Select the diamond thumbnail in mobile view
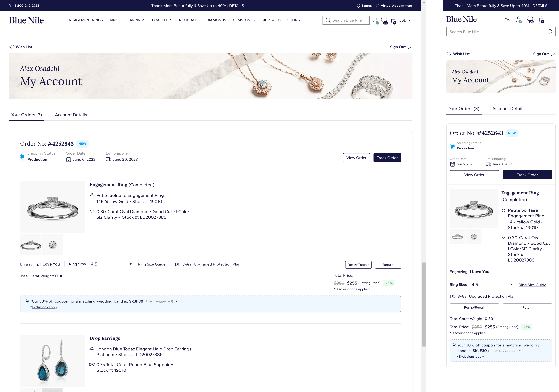This screenshot has width=559, height=392. tap(474, 236)
